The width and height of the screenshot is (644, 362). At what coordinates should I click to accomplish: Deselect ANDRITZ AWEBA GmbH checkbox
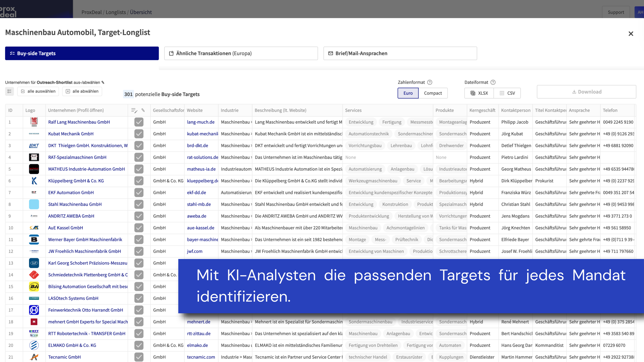(139, 216)
